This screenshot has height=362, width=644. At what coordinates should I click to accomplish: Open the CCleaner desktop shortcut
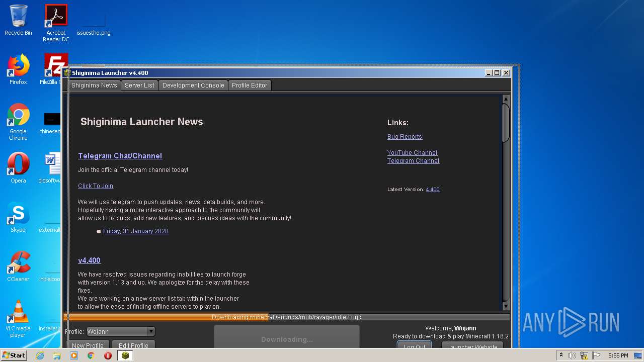[18, 266]
